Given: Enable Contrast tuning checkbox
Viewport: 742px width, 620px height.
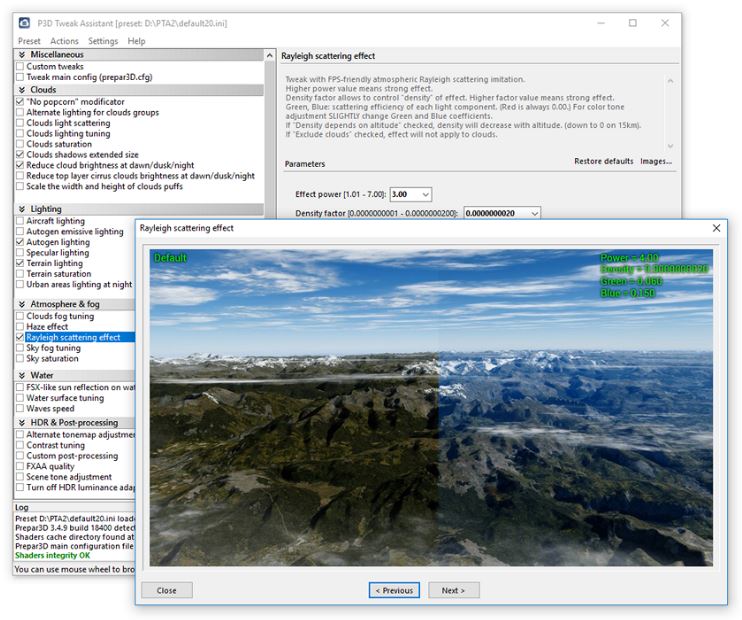Looking at the screenshot, I should [20, 445].
